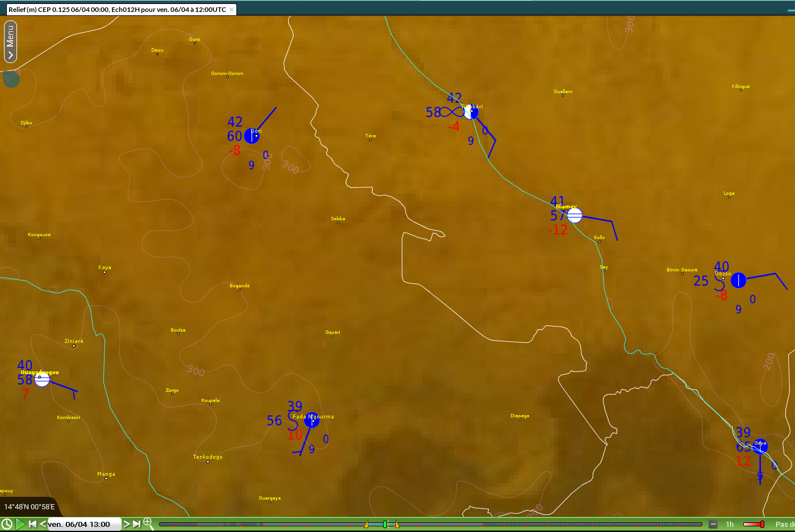The image size is (795, 532).
Task: Click the Gaya station observation circle
Action: pos(760,447)
